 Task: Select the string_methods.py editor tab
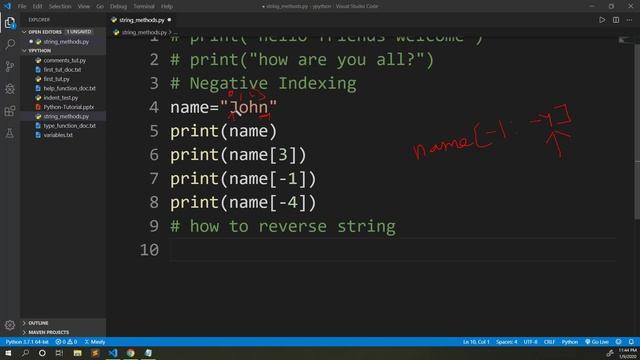pyautogui.click(x=142, y=20)
